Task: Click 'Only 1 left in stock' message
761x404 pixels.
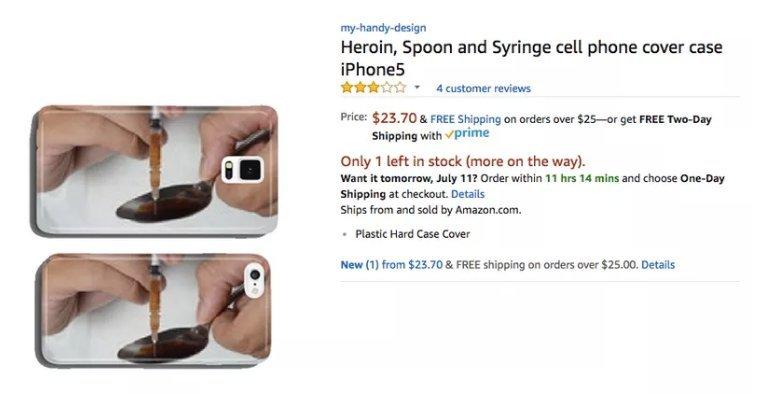Action: click(x=462, y=161)
